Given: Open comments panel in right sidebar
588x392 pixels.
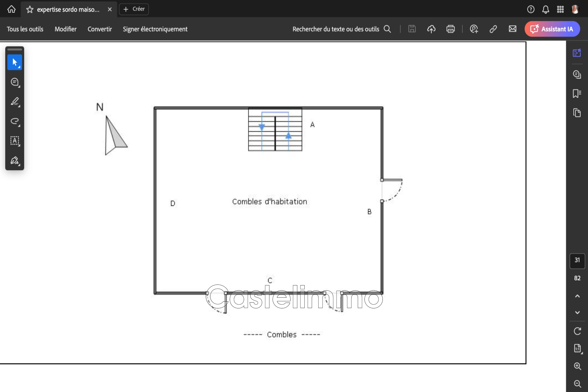Looking at the screenshot, I should (x=577, y=74).
